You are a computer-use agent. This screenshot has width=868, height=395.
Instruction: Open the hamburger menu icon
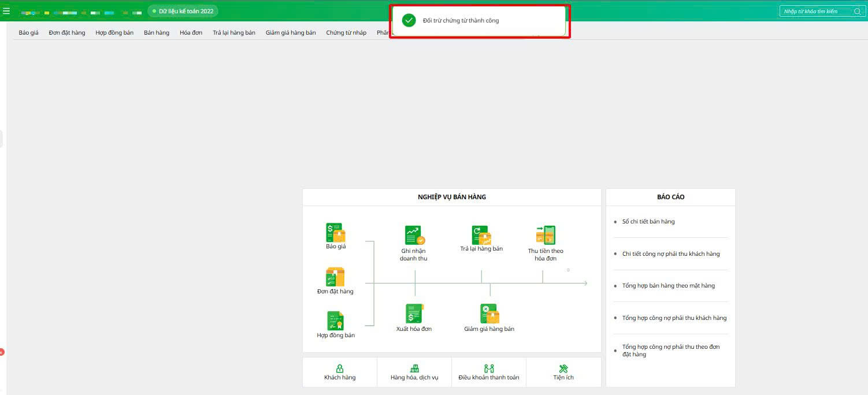point(6,11)
